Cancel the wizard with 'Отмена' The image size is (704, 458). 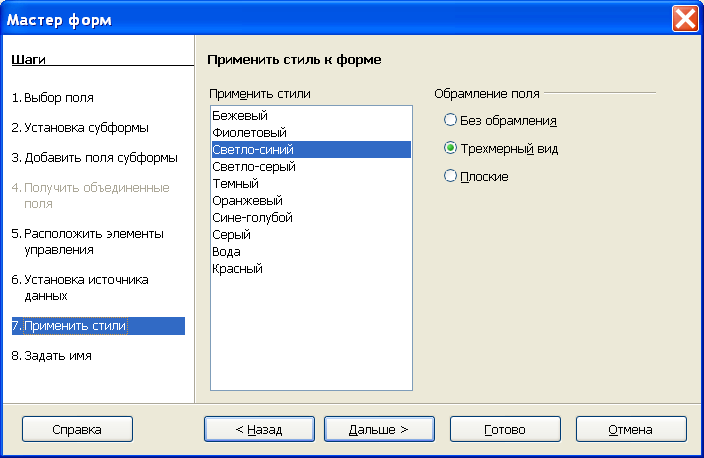point(631,429)
